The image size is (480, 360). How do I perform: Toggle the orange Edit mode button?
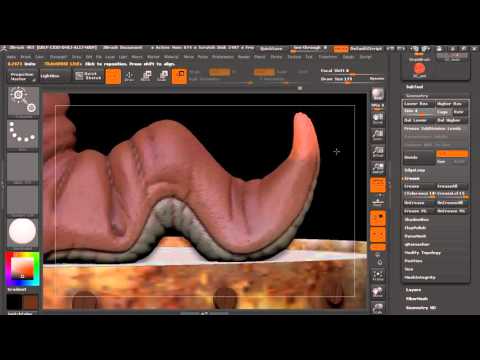pyautogui.click(x=113, y=76)
